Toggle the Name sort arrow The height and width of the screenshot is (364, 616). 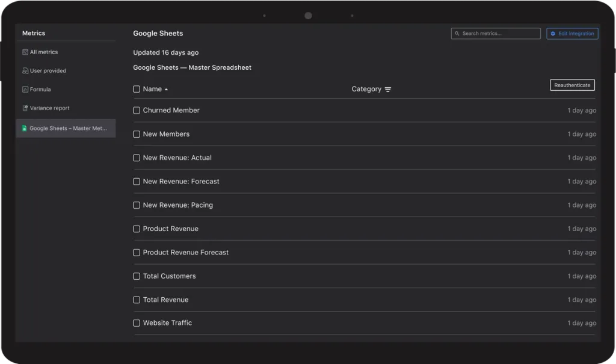[166, 90]
